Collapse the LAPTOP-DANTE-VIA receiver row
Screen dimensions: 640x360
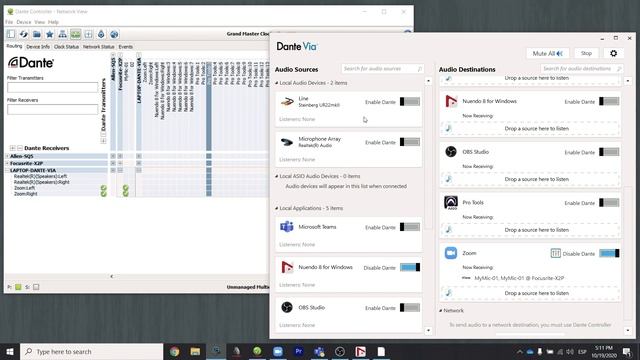coord(7,170)
